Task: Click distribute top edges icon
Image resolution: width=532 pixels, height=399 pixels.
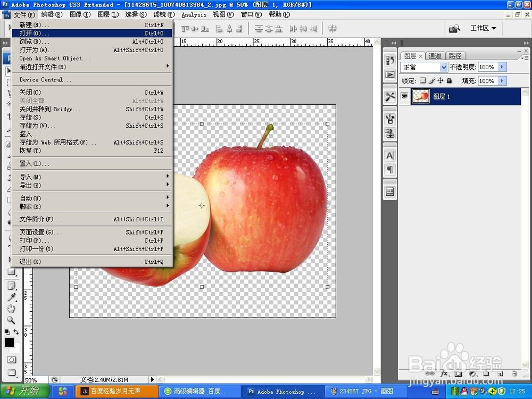Action: pos(259,29)
